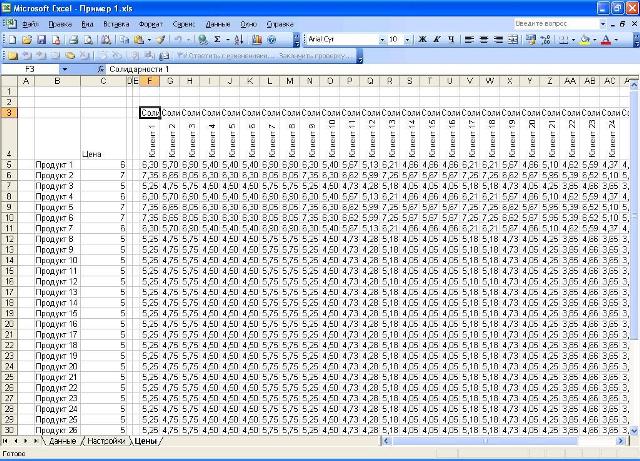Save the workbook with floppy icon

click(x=42, y=40)
